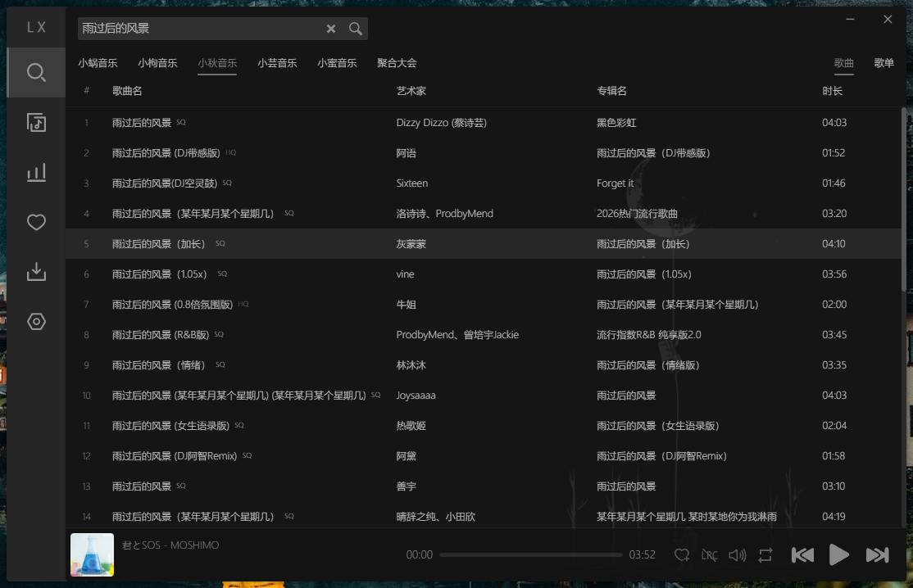This screenshot has height=588, width=913.
Task: Open the favorites heart page
Action: point(36,222)
